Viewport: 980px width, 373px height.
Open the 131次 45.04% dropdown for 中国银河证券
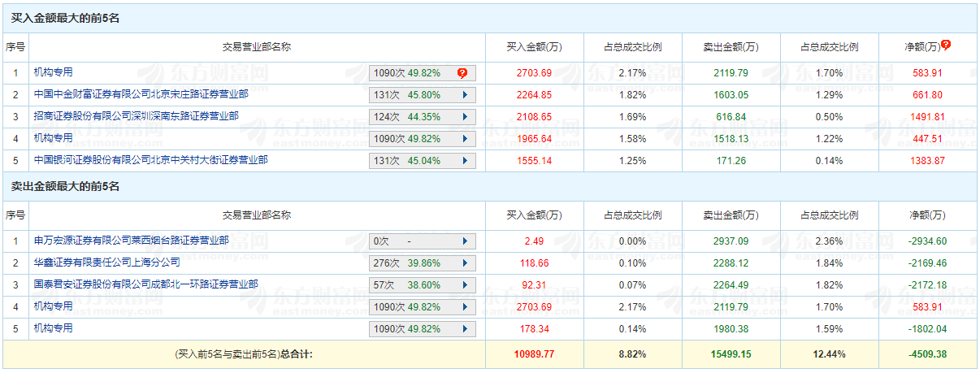coord(465,161)
